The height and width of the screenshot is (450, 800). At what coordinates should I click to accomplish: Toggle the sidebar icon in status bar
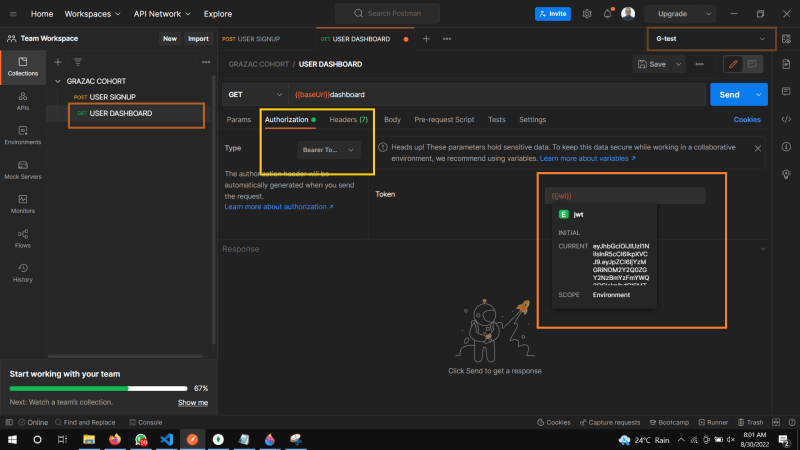[9, 422]
